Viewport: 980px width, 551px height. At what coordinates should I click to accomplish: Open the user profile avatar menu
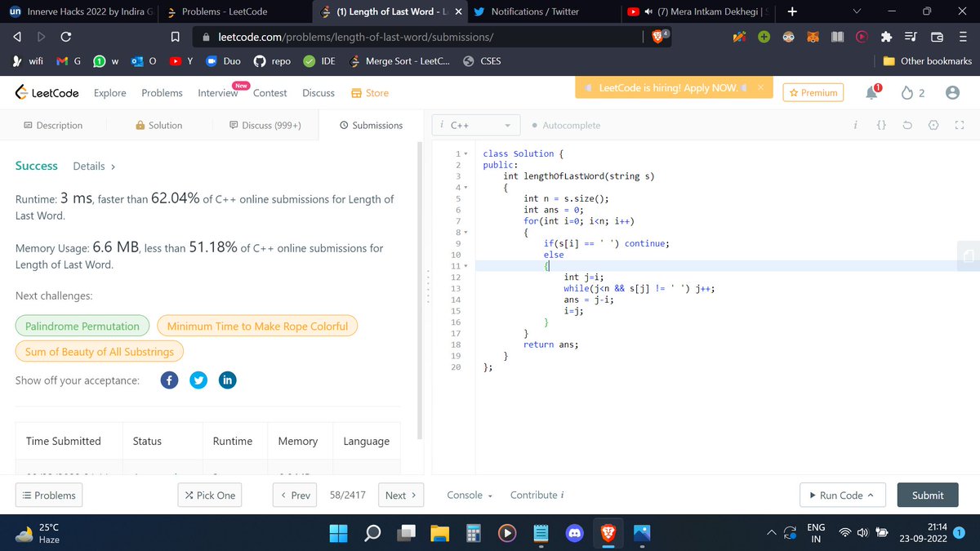[952, 93]
